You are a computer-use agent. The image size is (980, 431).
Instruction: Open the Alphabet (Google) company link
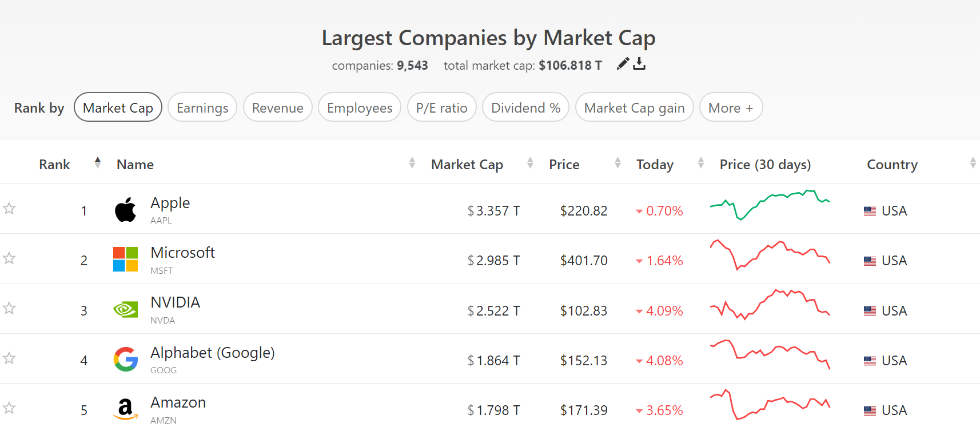click(x=212, y=353)
